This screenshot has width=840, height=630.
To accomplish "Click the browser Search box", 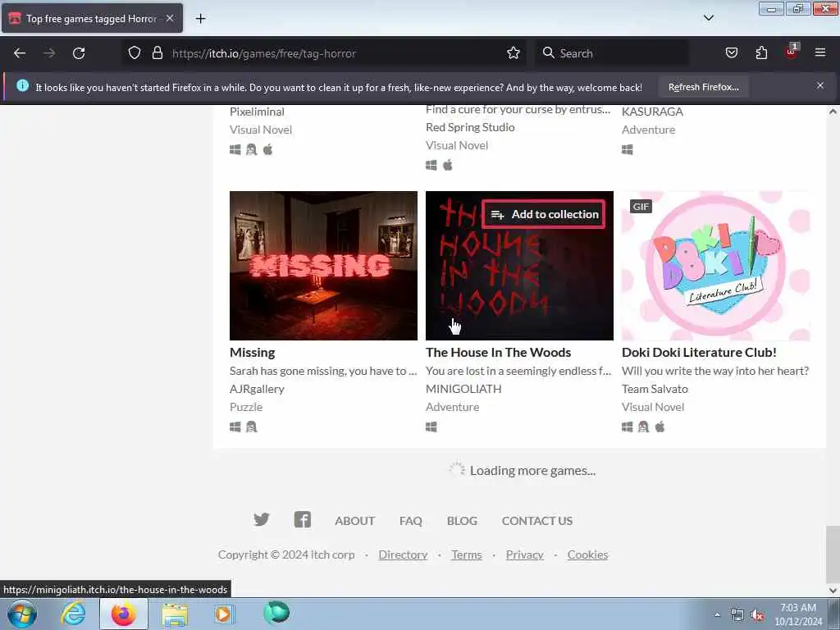I will tap(610, 53).
